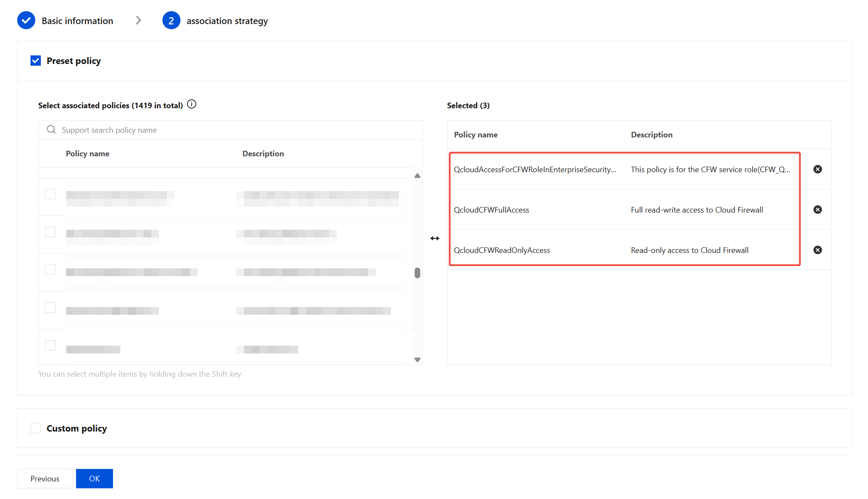
Task: Click the Preset policy label
Action: (x=74, y=61)
